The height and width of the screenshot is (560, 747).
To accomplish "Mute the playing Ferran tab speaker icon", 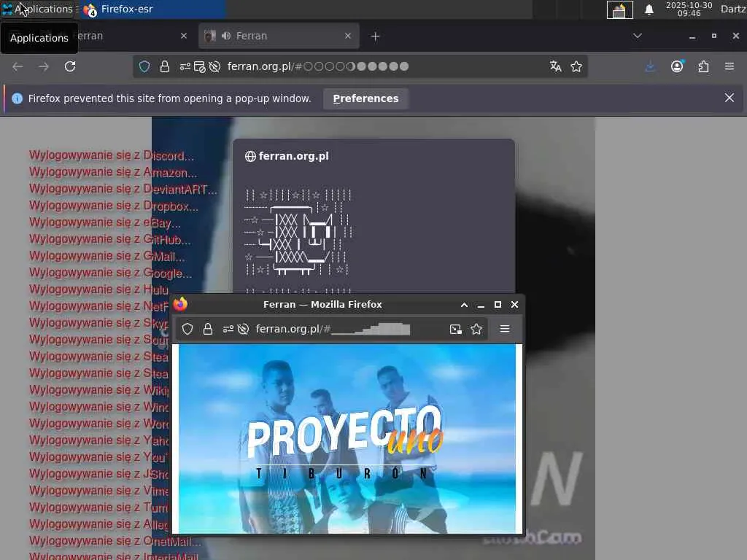I will 226,36.
